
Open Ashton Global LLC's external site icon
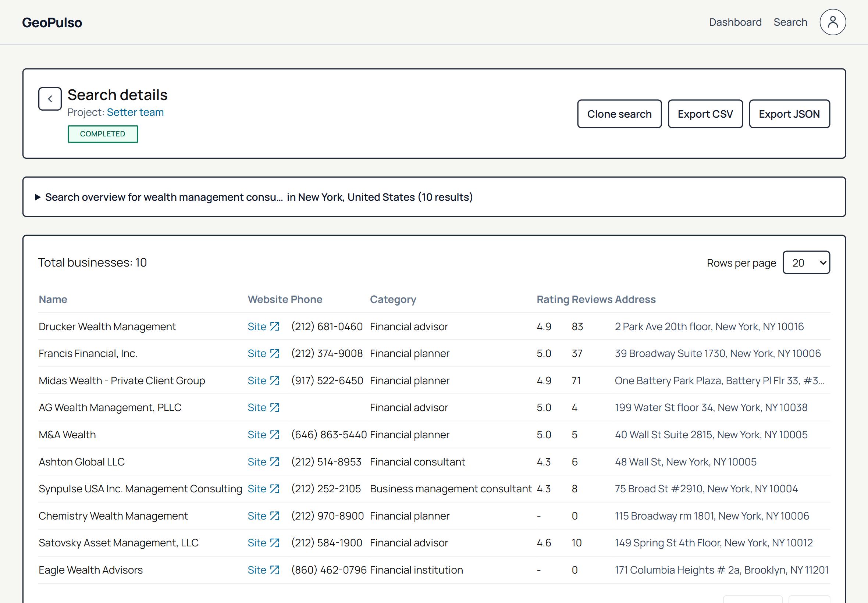(274, 461)
